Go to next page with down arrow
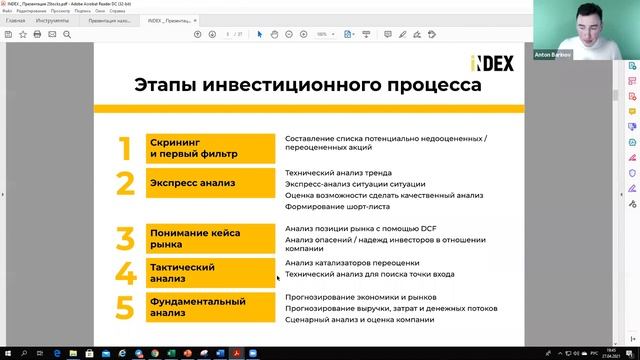Viewport: 640px width, 360px height. tap(212, 35)
